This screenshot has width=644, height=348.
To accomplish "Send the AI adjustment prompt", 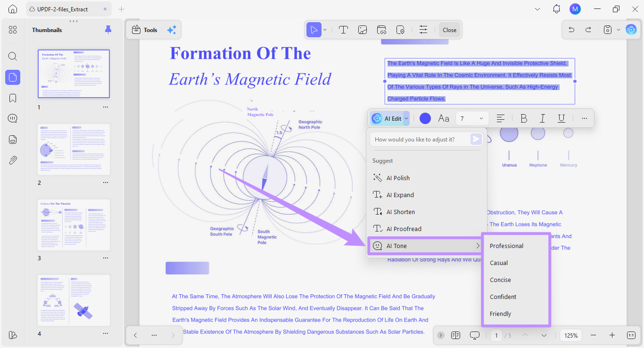I will (x=476, y=139).
